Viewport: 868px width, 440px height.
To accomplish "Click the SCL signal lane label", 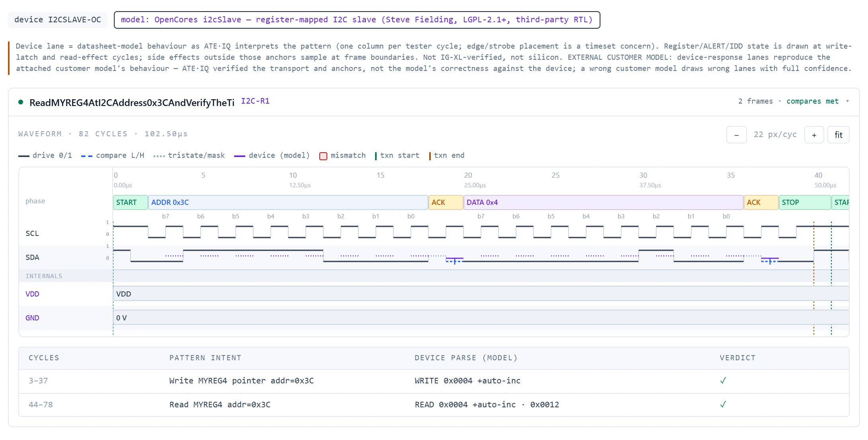I will click(32, 233).
